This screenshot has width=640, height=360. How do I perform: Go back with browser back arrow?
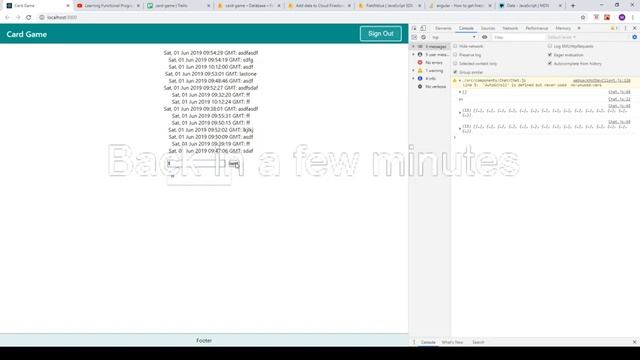7,17
